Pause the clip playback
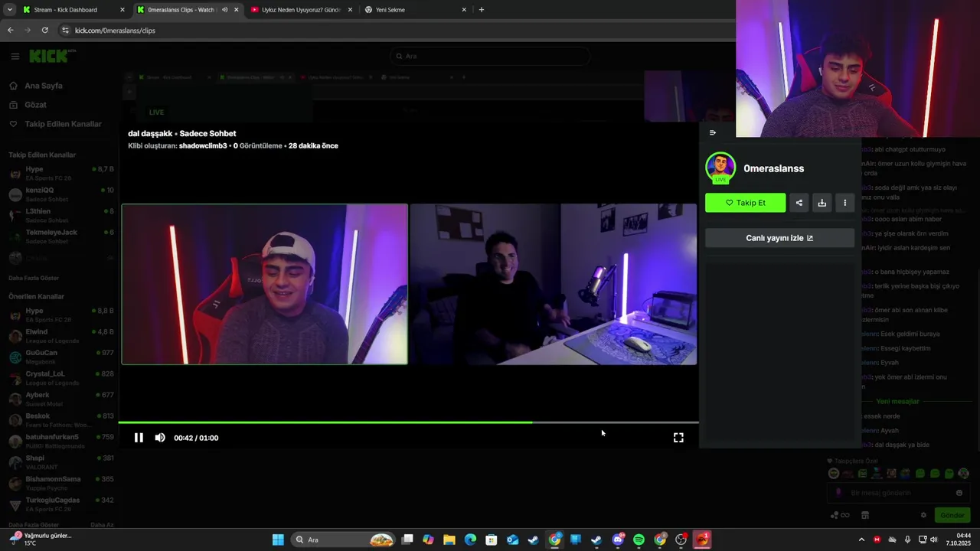The height and width of the screenshot is (551, 980). point(139,438)
